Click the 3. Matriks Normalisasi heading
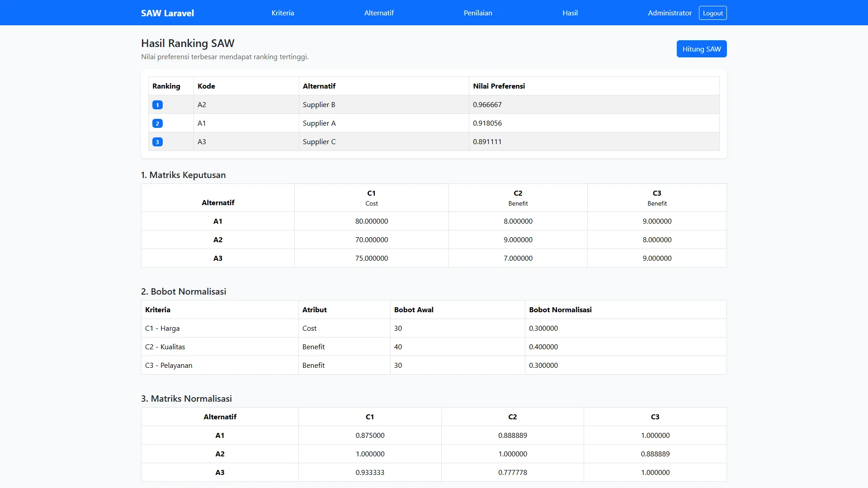Viewport: 868px width, 488px height. [x=186, y=399]
